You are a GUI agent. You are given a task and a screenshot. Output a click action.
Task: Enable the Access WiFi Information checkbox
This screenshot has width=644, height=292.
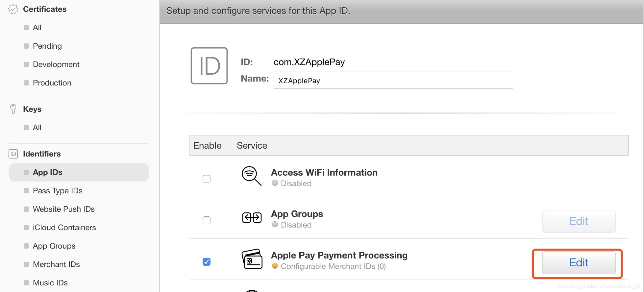pos(207,179)
